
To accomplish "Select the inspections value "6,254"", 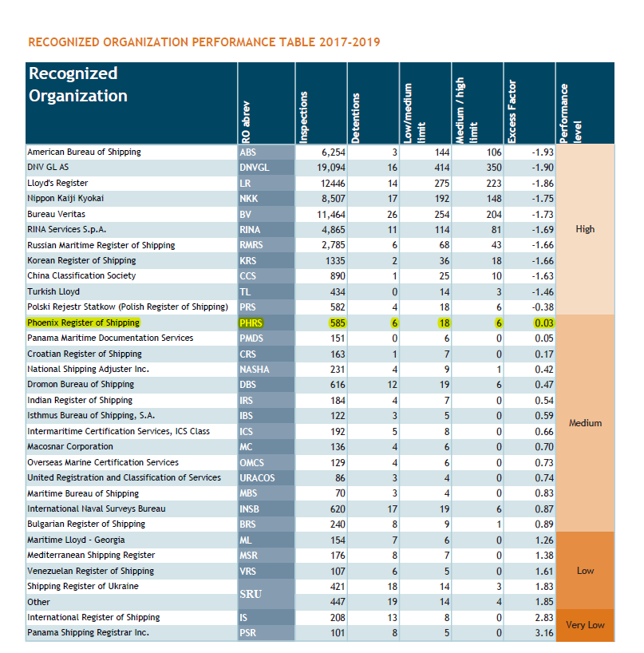I will click(333, 152).
